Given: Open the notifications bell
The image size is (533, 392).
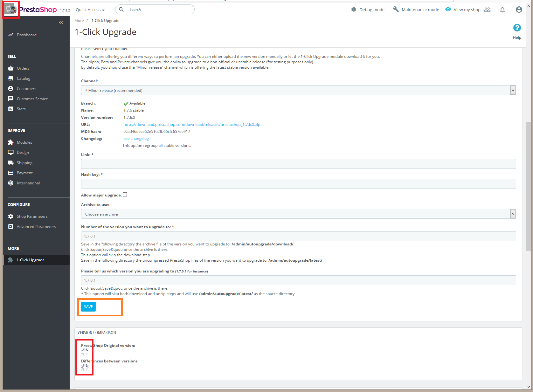Looking at the screenshot, I should [502, 10].
